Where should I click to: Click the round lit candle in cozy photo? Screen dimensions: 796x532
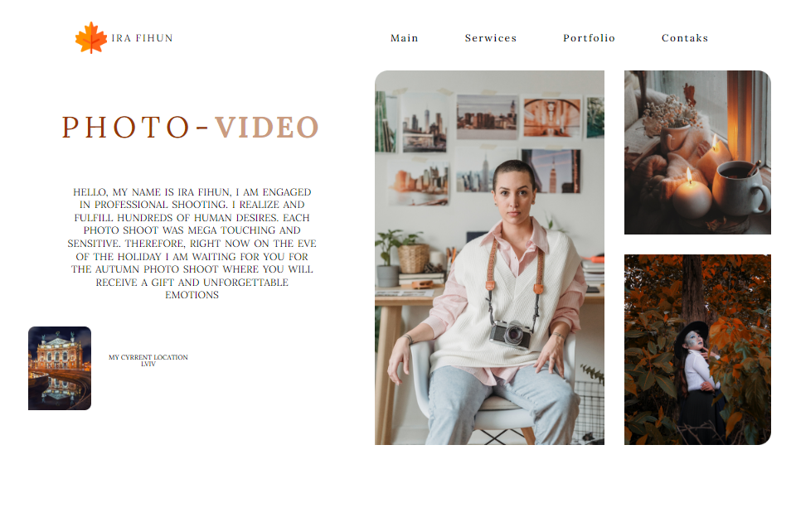tap(692, 196)
